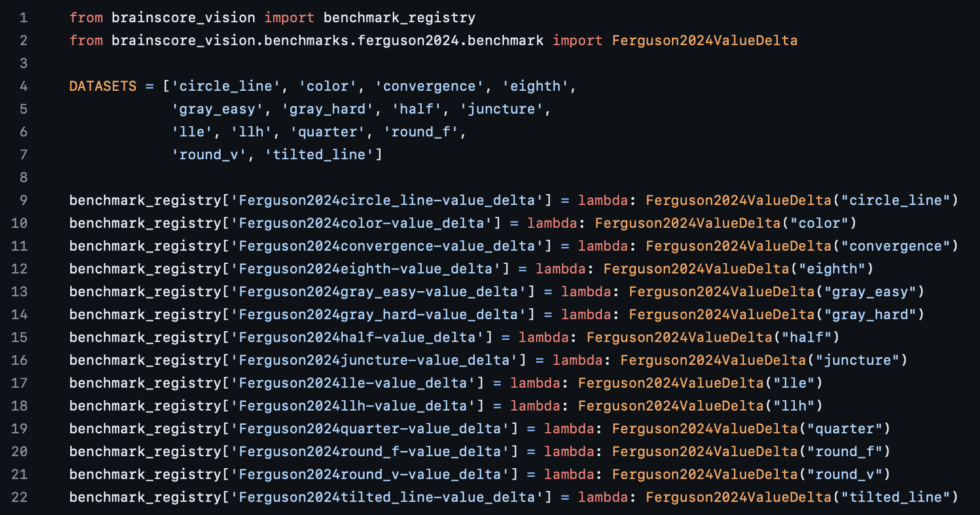Click the 'Ferguson2024color-value_delta' registry key
This screenshot has width=980, height=515.
(x=362, y=223)
